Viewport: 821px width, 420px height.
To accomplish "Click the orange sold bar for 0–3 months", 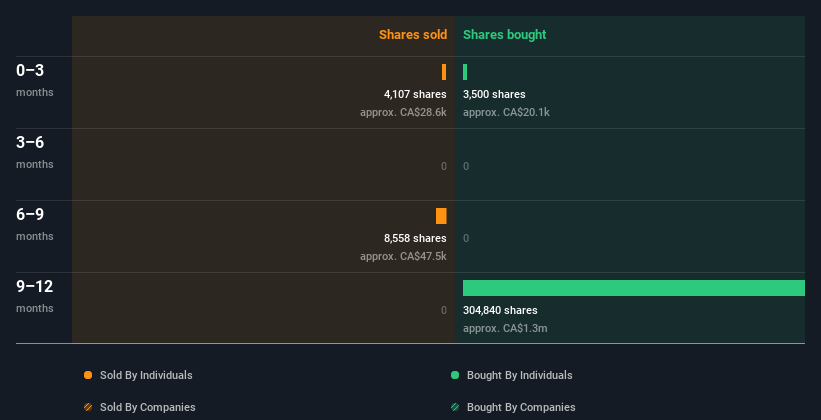I will pos(444,72).
